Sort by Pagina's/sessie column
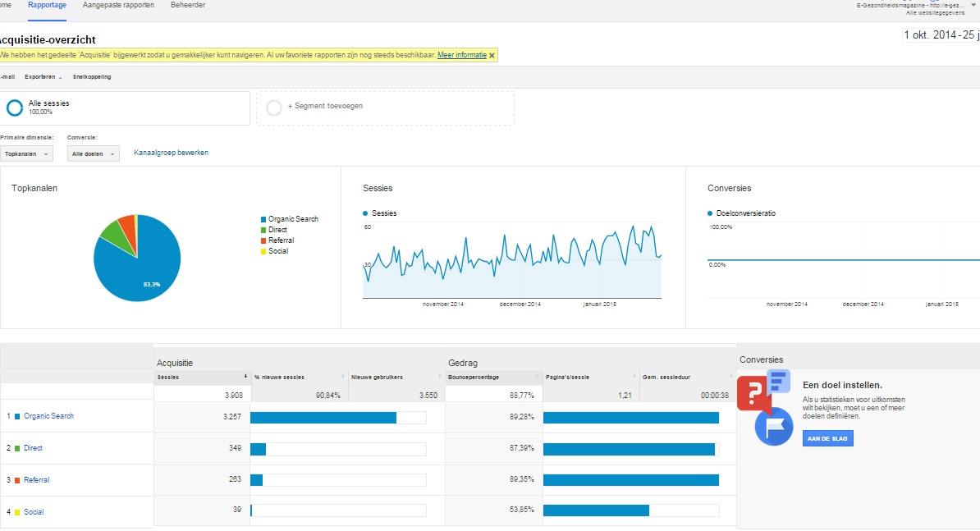The height and width of the screenshot is (531, 980). coord(591,378)
